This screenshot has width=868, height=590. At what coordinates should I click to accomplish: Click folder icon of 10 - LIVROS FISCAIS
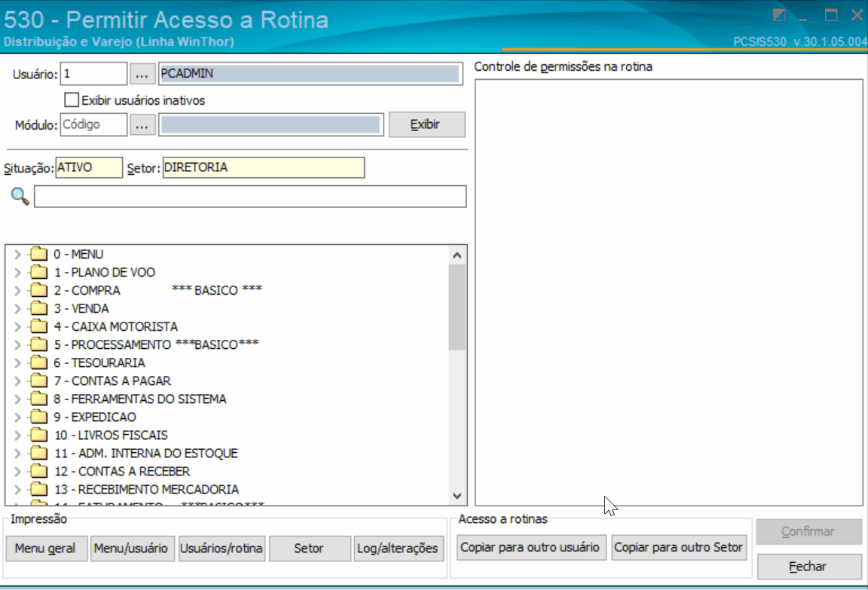point(38,435)
